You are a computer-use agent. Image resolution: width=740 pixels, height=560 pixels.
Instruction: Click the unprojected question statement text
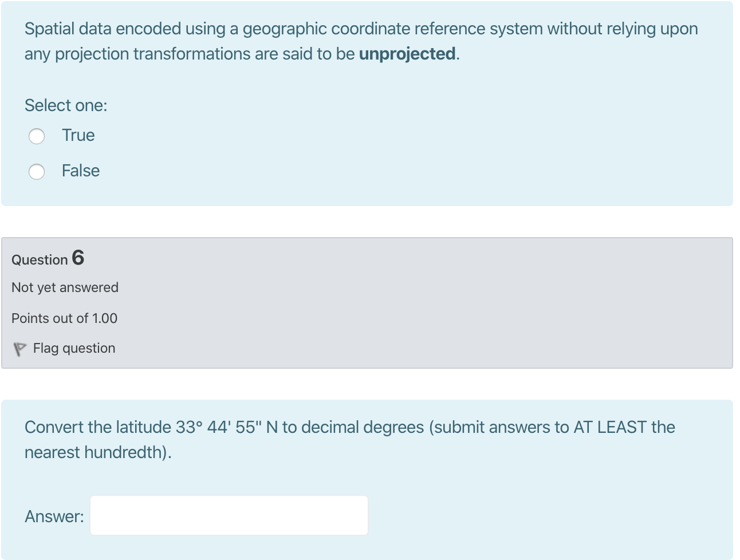tap(361, 40)
